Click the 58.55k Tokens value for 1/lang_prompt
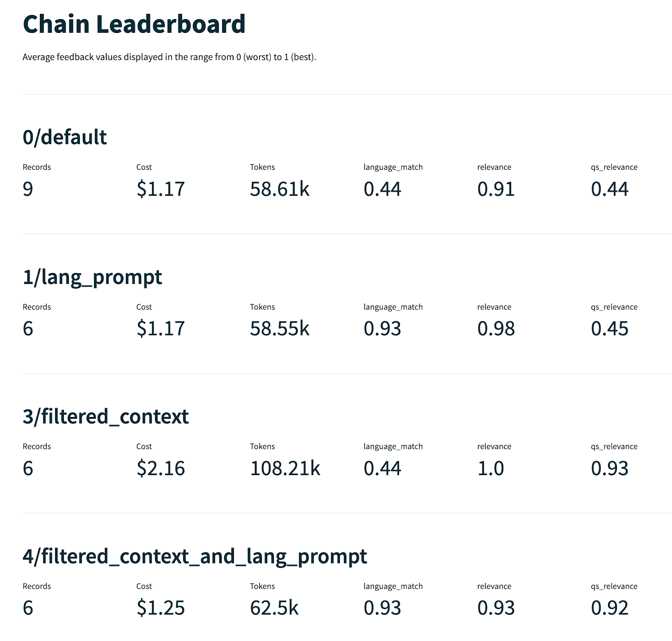This screenshot has height=641, width=672. click(x=279, y=328)
